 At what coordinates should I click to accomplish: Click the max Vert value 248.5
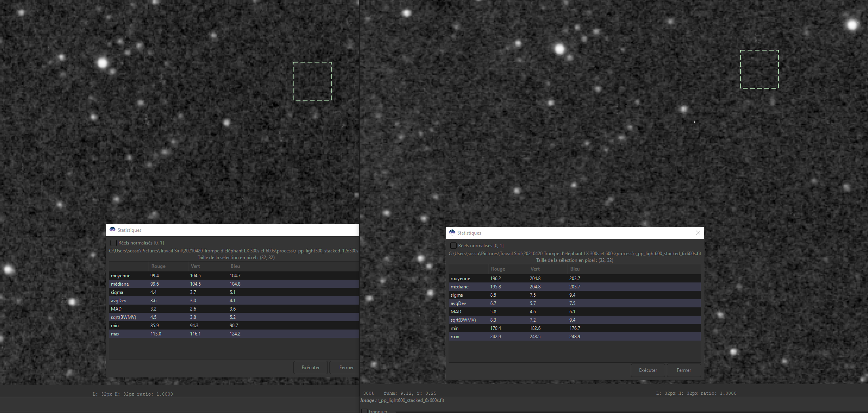[x=535, y=337]
